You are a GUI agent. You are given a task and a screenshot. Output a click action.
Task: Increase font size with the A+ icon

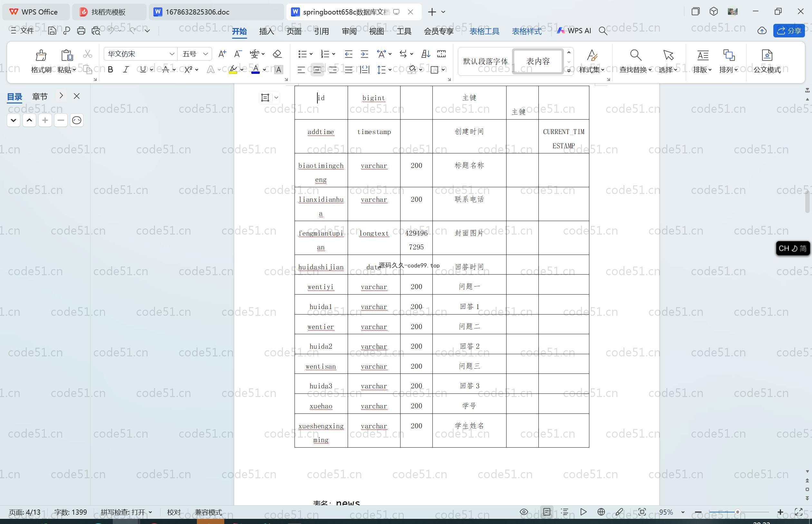pyautogui.click(x=222, y=54)
